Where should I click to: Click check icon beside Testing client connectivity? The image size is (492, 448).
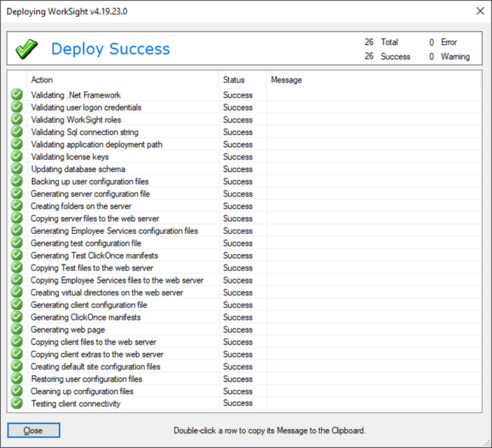click(17, 404)
